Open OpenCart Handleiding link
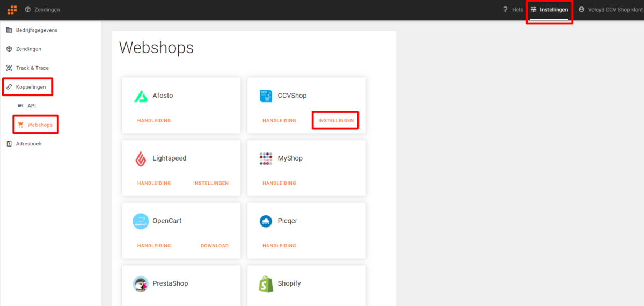Viewport: 644px width, 306px height. pyautogui.click(x=154, y=246)
